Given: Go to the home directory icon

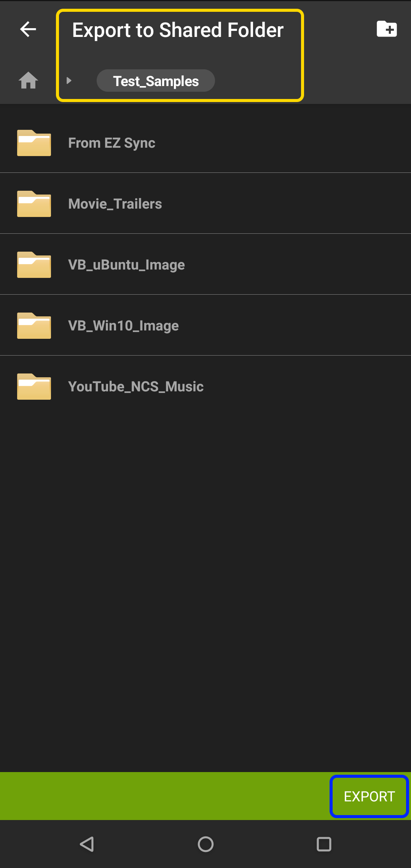Looking at the screenshot, I should tap(29, 80).
